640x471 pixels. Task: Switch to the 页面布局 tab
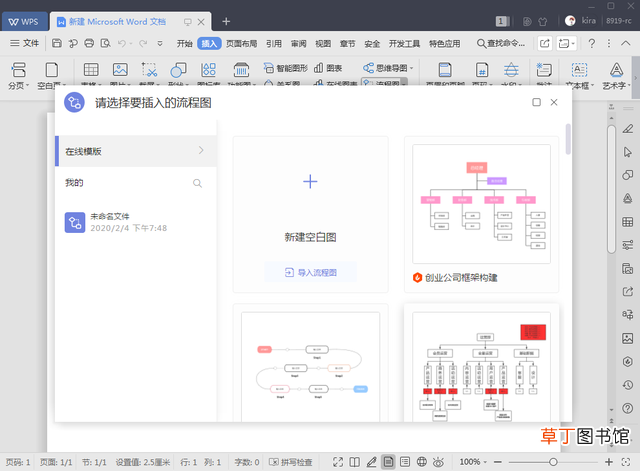(x=241, y=43)
